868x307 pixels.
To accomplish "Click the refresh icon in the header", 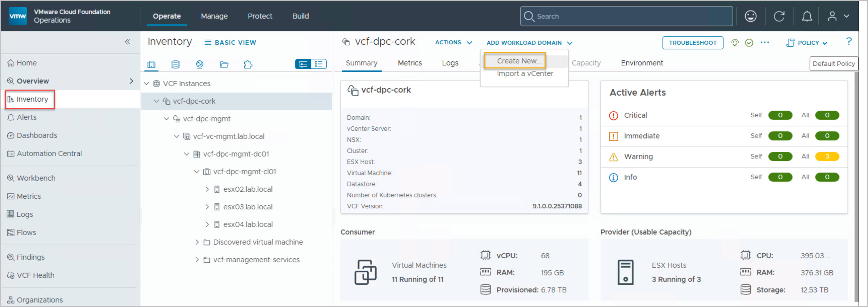I will tap(779, 16).
